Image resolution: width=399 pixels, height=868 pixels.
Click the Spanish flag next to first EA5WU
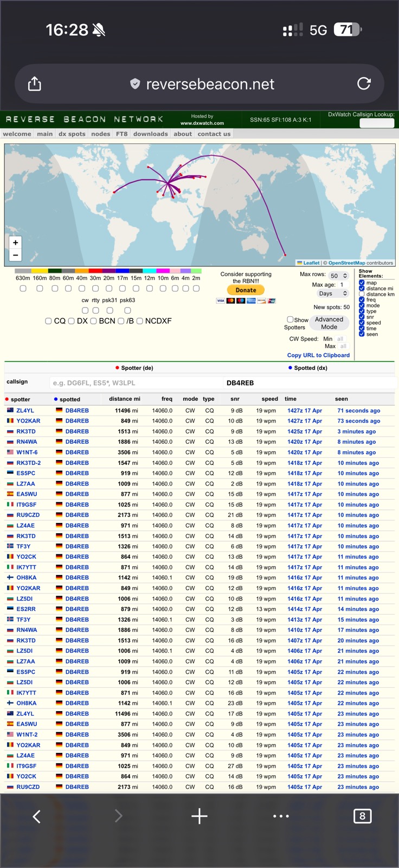click(x=10, y=494)
